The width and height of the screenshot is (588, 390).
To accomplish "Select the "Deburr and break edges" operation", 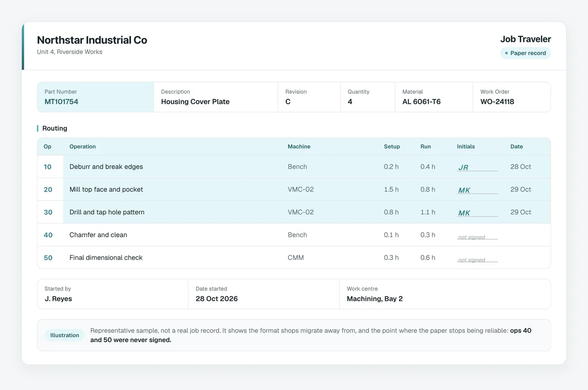I will [106, 167].
